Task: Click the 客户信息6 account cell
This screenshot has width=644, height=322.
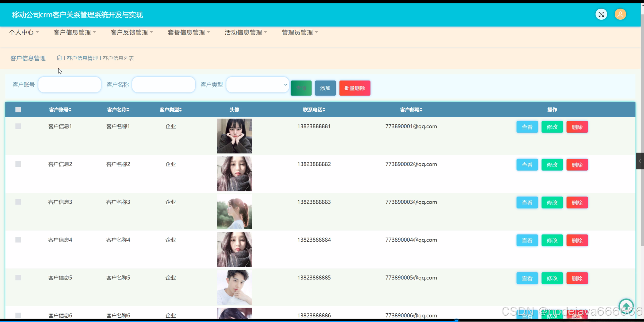Action: click(x=60, y=315)
